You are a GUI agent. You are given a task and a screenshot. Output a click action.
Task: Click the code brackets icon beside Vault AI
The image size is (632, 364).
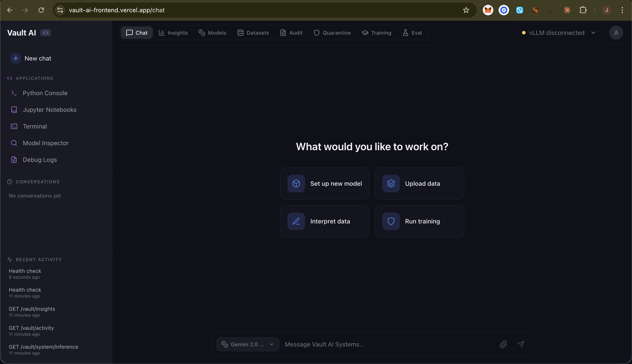point(46,32)
